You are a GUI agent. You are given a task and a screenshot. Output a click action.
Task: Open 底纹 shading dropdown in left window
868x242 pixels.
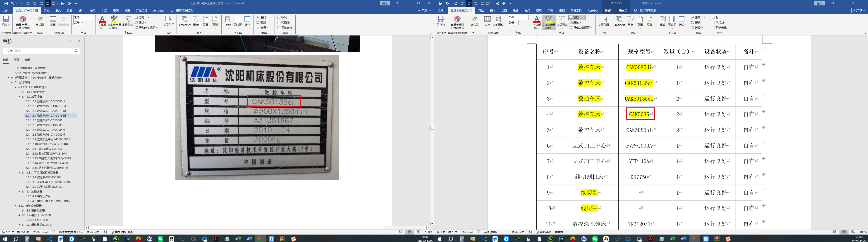tap(146, 23)
